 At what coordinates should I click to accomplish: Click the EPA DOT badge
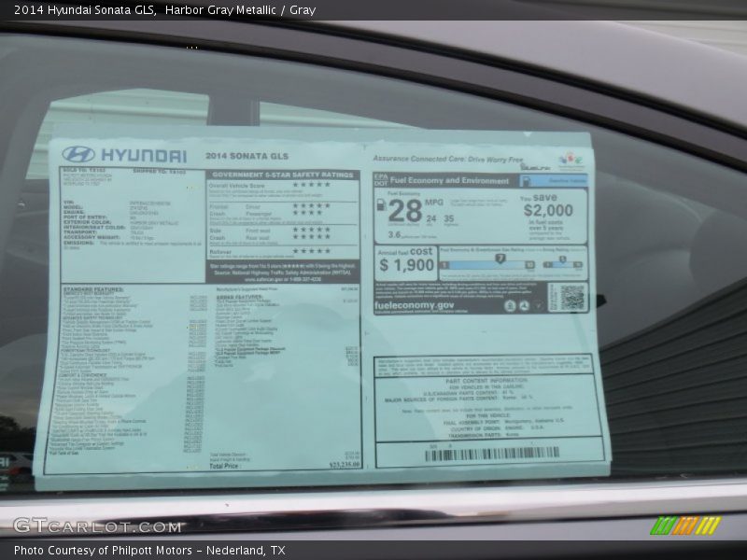click(380, 180)
